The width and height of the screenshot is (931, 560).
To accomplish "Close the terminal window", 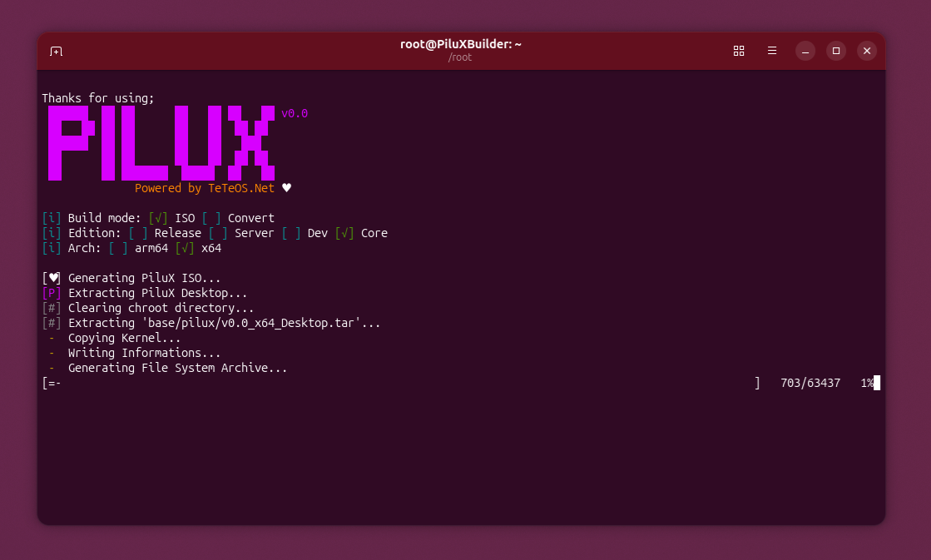I will click(x=867, y=51).
